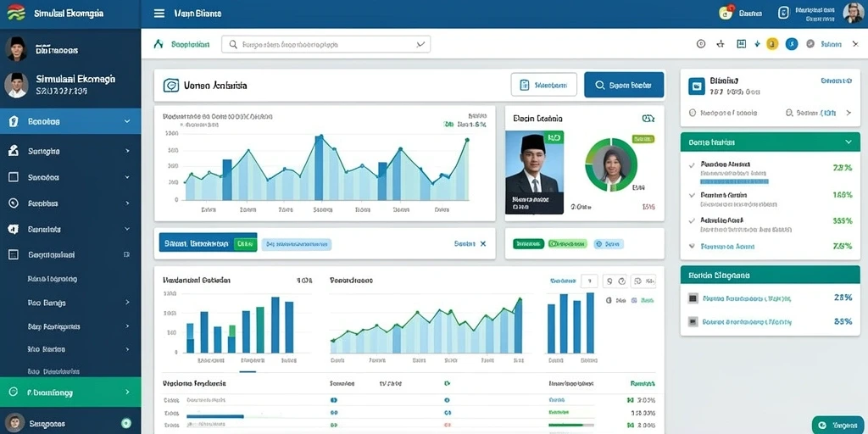868x434 pixels.
Task: Expand the chevron on the green sidebar item
Action: pyautogui.click(x=127, y=392)
